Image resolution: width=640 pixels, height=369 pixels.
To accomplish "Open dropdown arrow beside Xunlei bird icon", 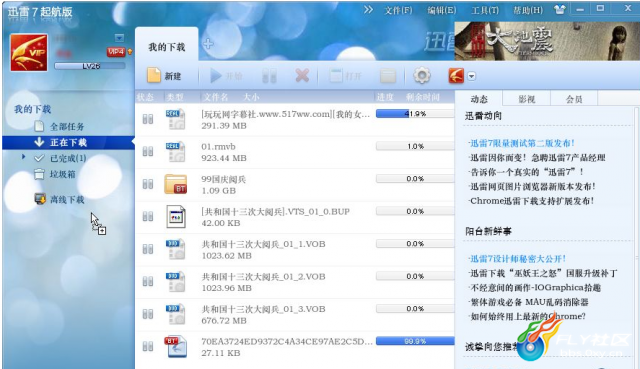I will [x=471, y=76].
